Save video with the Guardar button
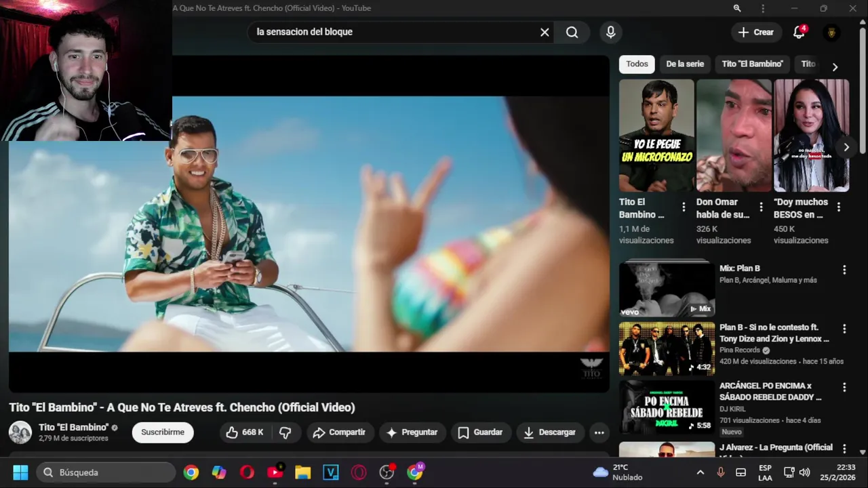This screenshot has width=868, height=488. point(480,432)
